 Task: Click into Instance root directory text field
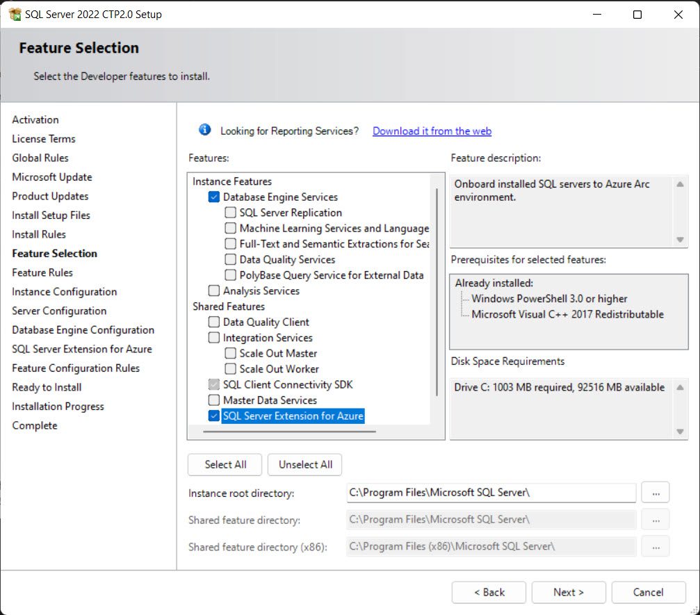(x=491, y=493)
